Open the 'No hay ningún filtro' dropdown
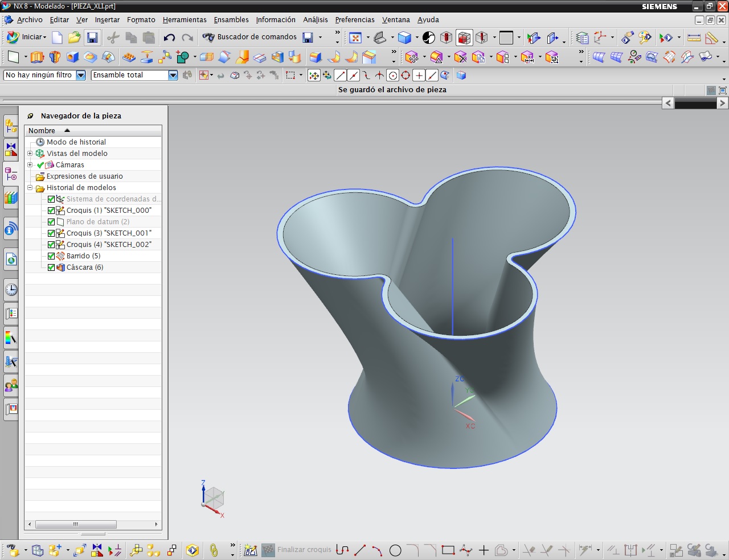Screen dimensions: 729x560 pos(81,75)
